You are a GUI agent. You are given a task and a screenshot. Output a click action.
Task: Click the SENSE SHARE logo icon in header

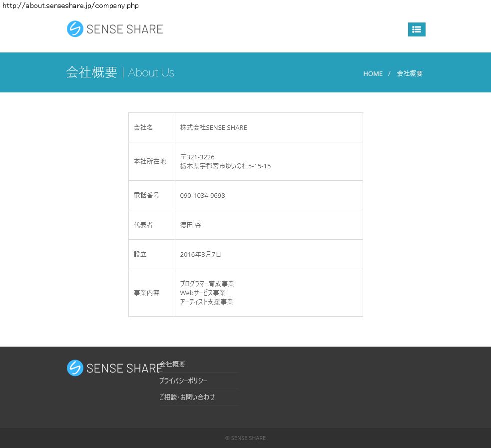click(75, 29)
